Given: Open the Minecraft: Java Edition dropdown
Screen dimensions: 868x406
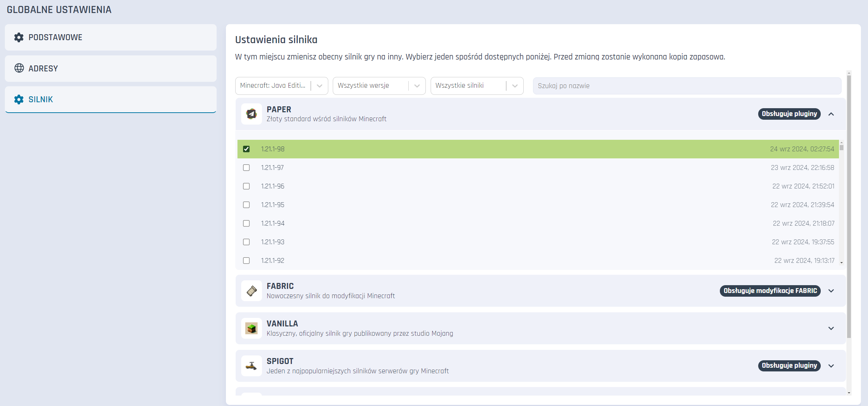Looking at the screenshot, I should pos(281,86).
